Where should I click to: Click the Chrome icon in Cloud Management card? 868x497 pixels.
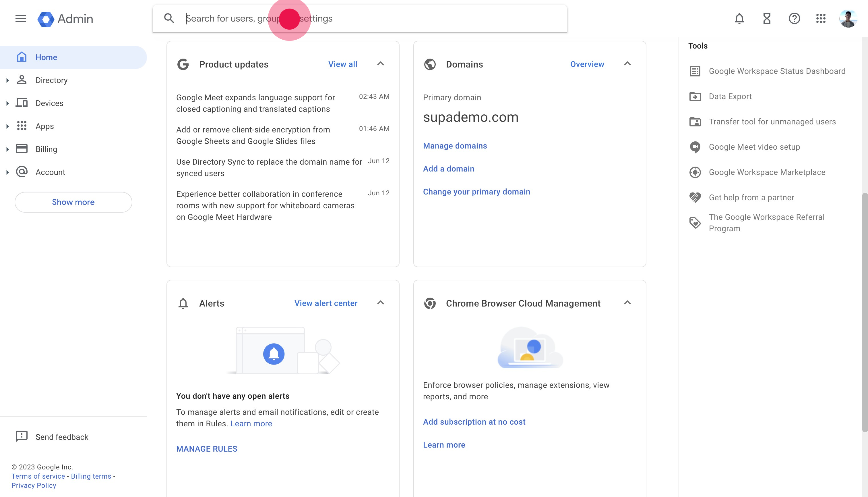tap(430, 303)
